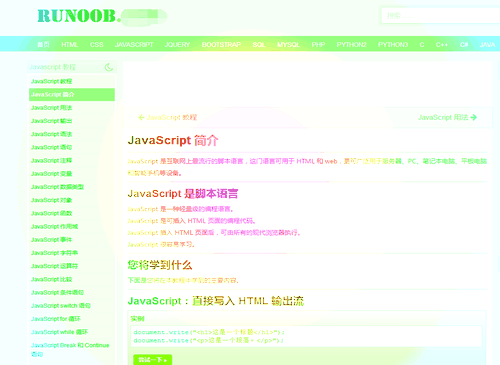Click the RUNOOB logo
Image resolution: width=500 pixels, height=365 pixels.
point(102,16)
